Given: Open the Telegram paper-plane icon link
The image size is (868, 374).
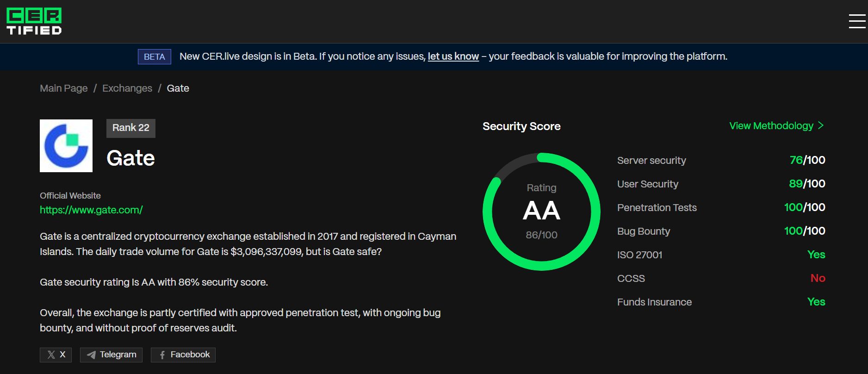Looking at the screenshot, I should tap(92, 355).
